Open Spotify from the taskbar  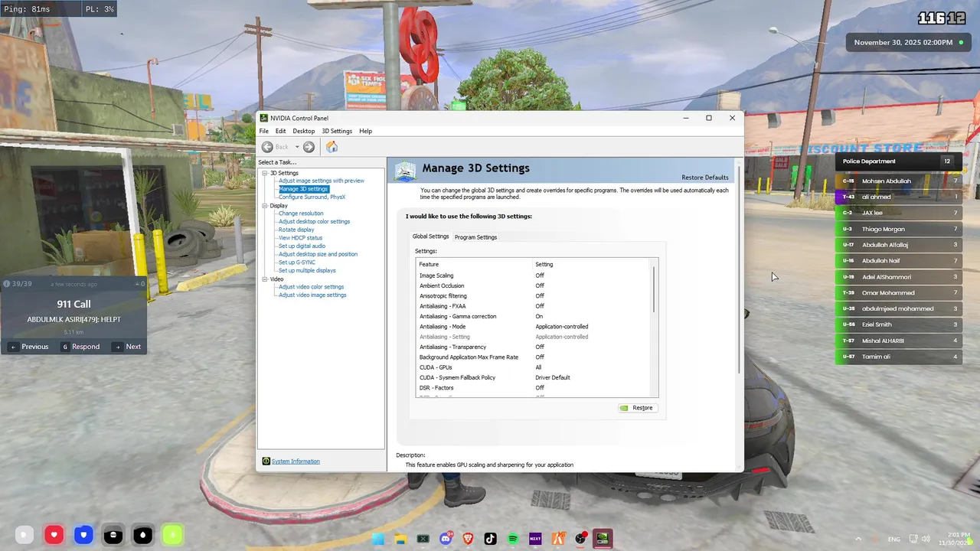point(513,539)
